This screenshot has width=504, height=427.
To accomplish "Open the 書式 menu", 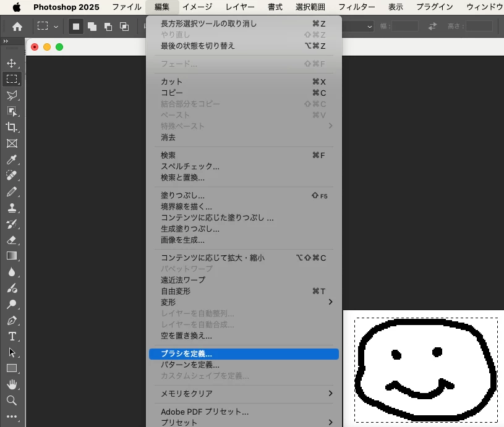I will click(x=275, y=7).
